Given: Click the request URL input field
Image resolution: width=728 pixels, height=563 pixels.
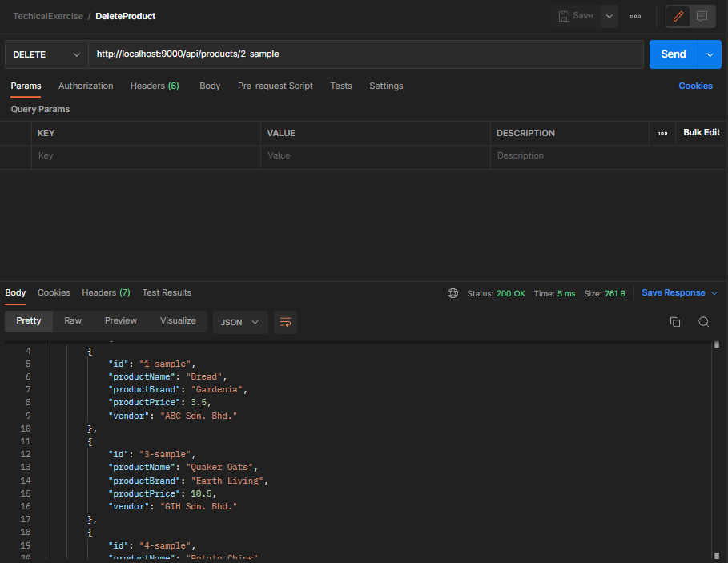Looking at the screenshot, I should (x=365, y=54).
